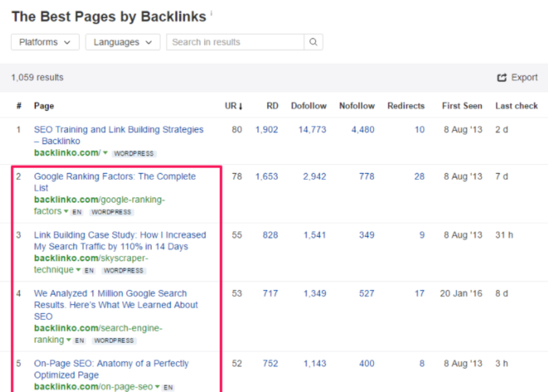Open Link Building Case Study page link
This screenshot has height=392, width=548.
120,241
